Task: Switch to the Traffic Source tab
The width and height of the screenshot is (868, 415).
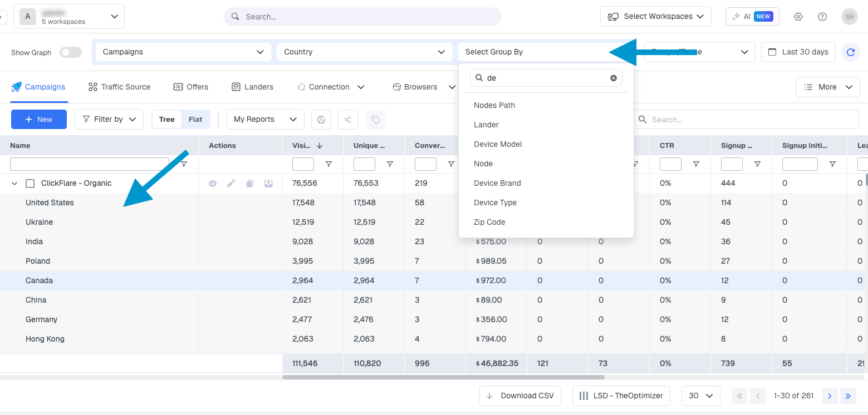Action: coord(119,87)
